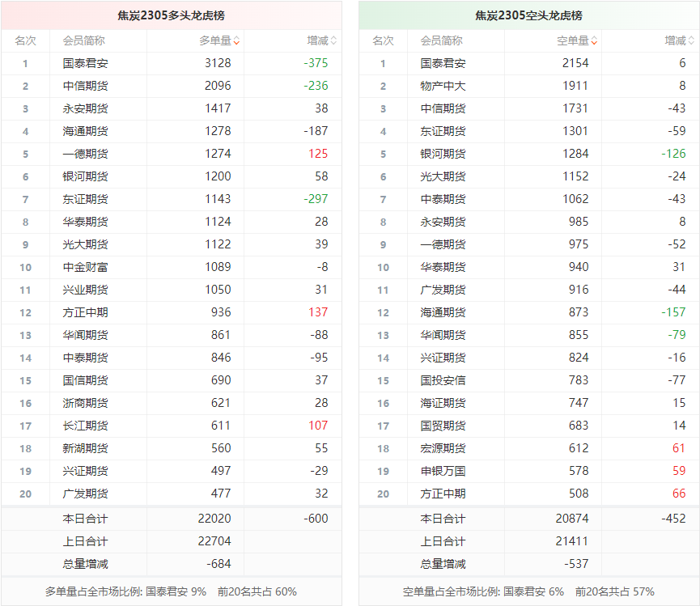The height and width of the screenshot is (606, 700).
Task: Click the sort arrow beside 多单量 header
Action: click(x=236, y=40)
